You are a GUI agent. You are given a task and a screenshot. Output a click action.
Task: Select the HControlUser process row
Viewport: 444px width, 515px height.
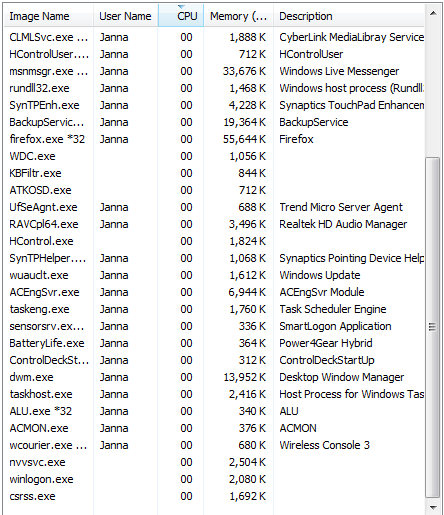click(x=214, y=54)
